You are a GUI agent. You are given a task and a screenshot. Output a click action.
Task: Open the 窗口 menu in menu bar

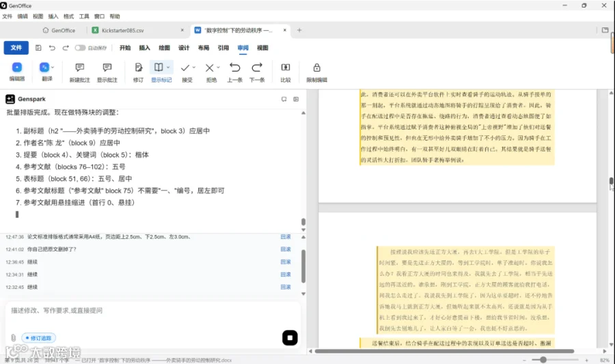point(99,16)
